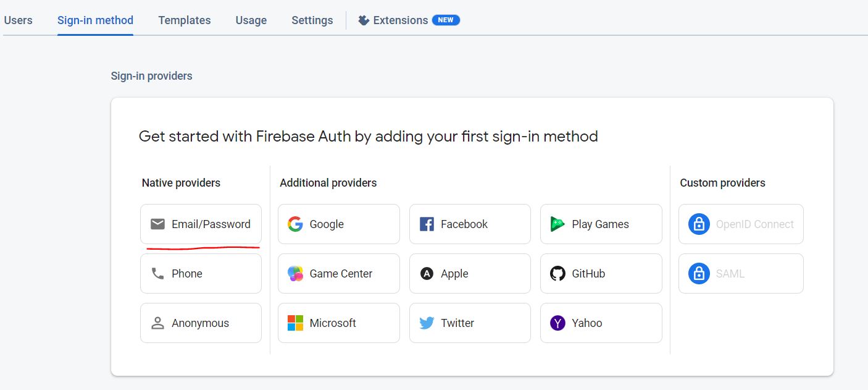Click the OpenID Connect lock icon
This screenshot has width=868, height=390.
click(698, 224)
